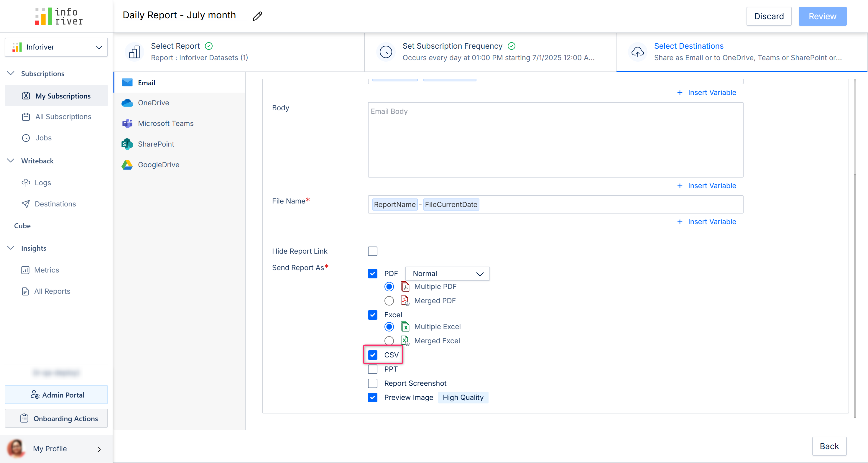Click the Microsoft Teams icon

(127, 123)
